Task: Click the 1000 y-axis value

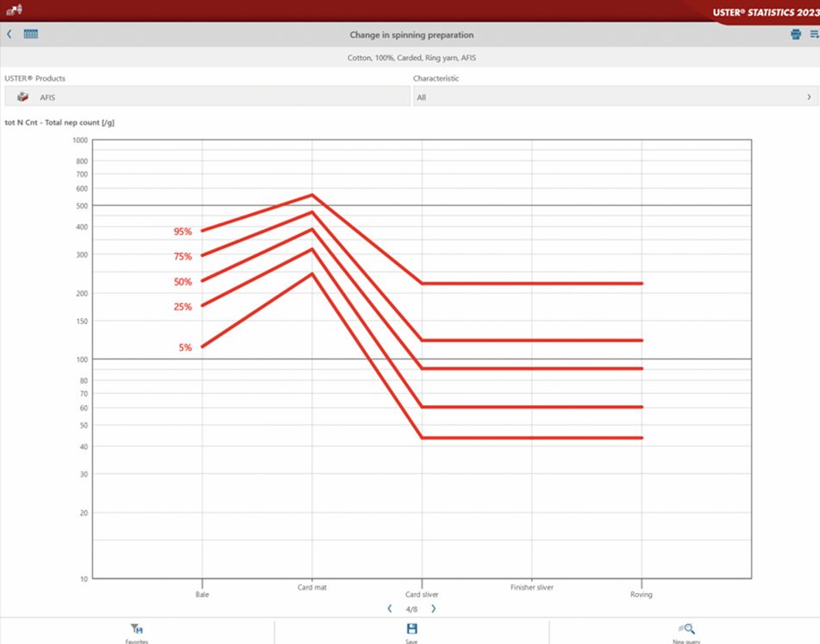Action: tap(80, 140)
